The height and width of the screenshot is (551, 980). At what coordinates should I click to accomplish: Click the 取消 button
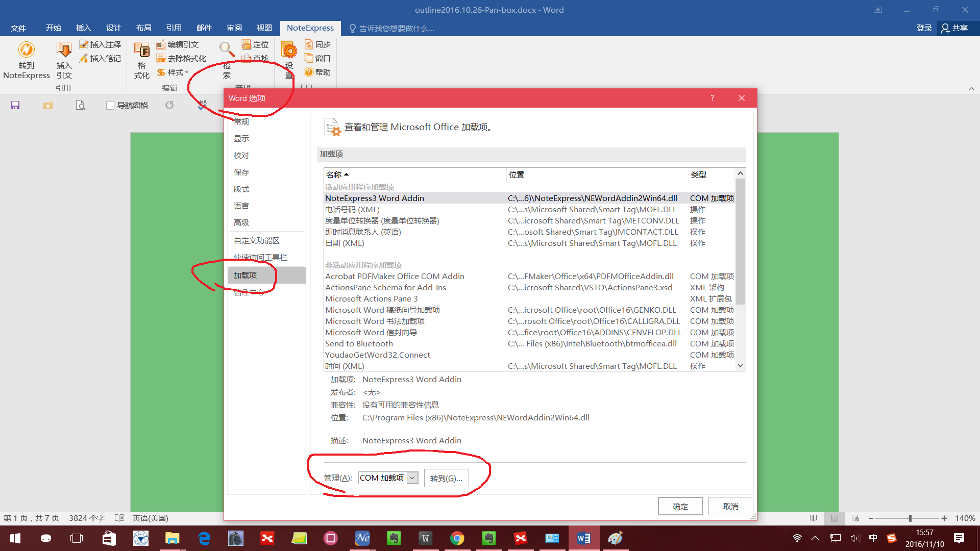pos(730,506)
